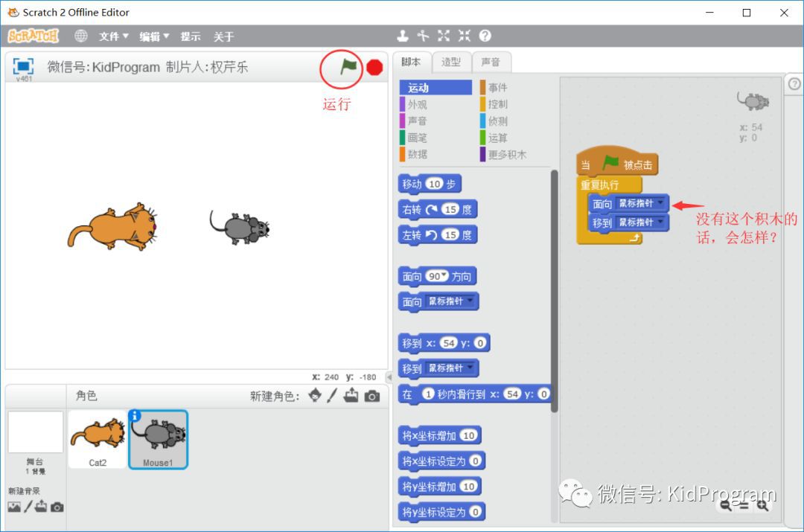Screen dimensions: 804x532
Task: Open new sprite from camera
Action: [372, 396]
